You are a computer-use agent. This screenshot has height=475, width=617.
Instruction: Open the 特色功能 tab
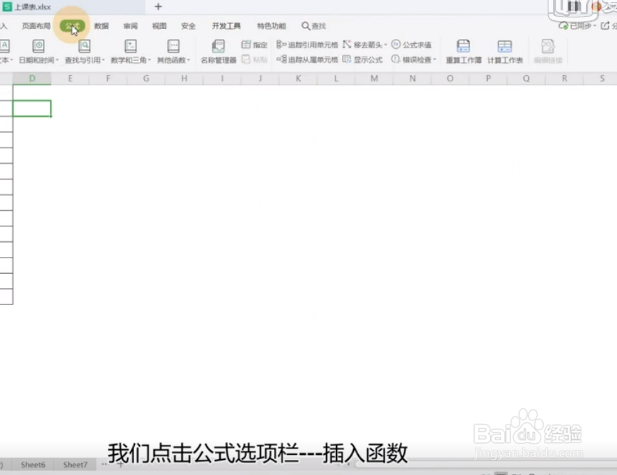(x=272, y=26)
